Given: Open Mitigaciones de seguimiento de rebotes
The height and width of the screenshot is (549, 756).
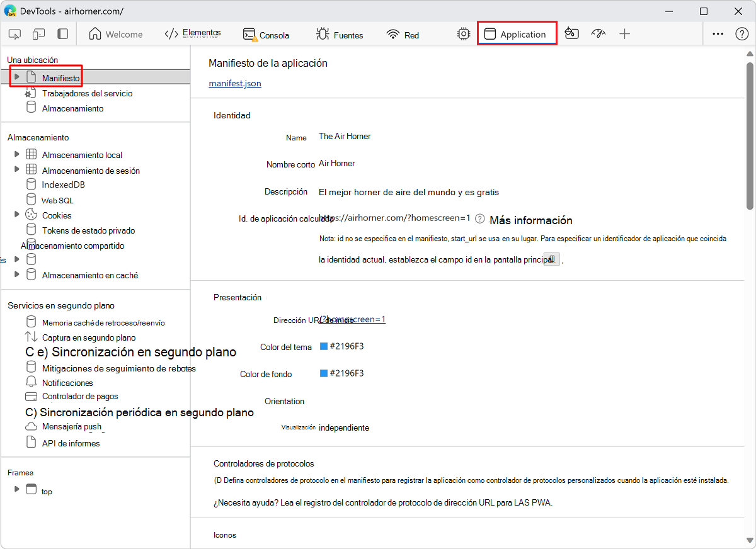Looking at the screenshot, I should (x=118, y=368).
